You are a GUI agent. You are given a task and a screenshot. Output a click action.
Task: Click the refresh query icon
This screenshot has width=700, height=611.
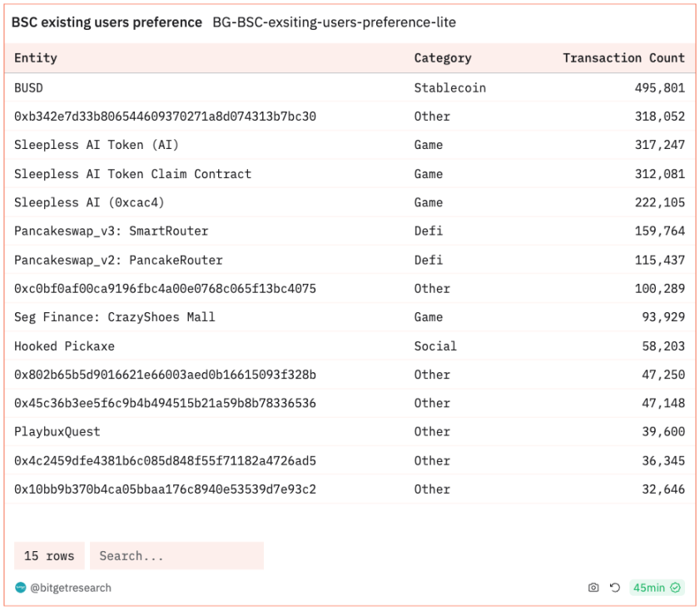coord(615,588)
